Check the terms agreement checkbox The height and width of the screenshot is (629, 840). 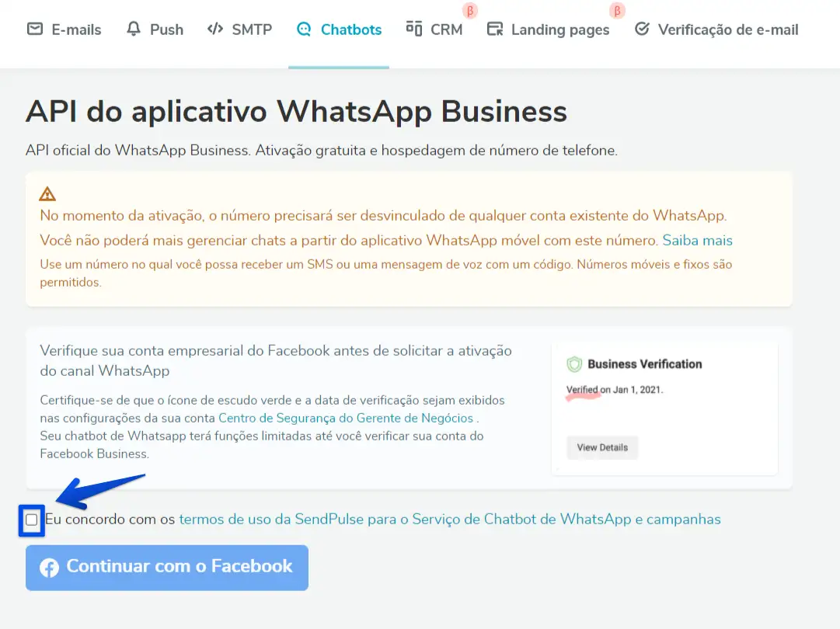click(x=32, y=520)
